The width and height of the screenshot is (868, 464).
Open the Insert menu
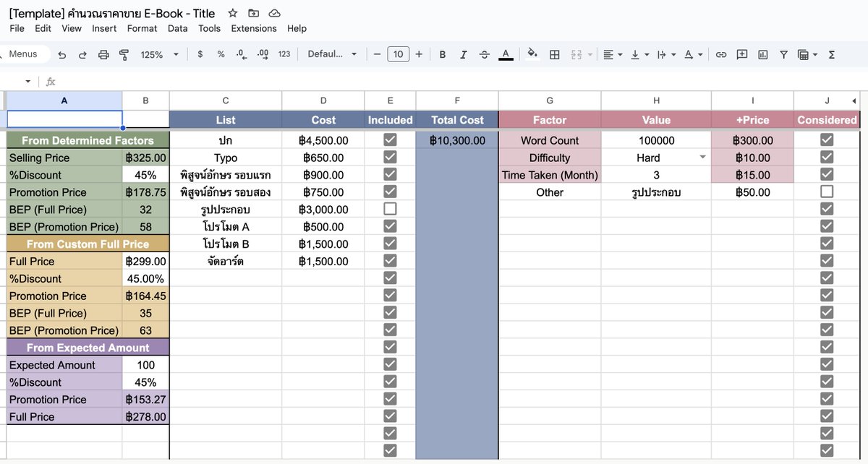click(x=104, y=28)
